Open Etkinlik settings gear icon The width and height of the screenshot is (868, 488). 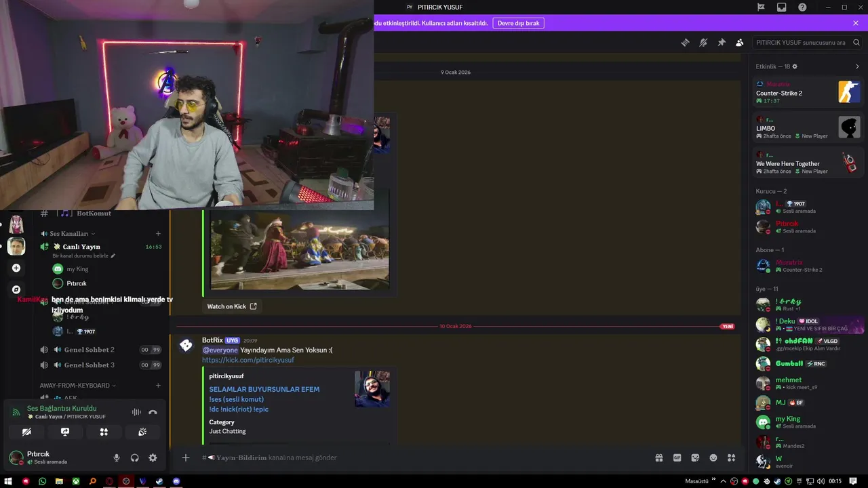[x=795, y=66]
